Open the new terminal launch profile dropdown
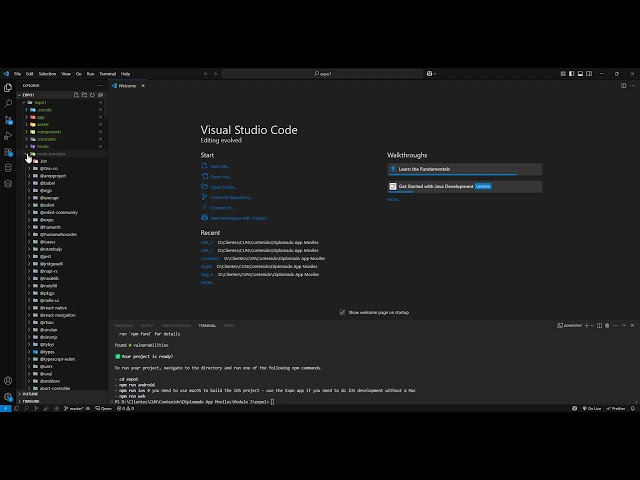This screenshot has height=480, width=640. pos(592,325)
